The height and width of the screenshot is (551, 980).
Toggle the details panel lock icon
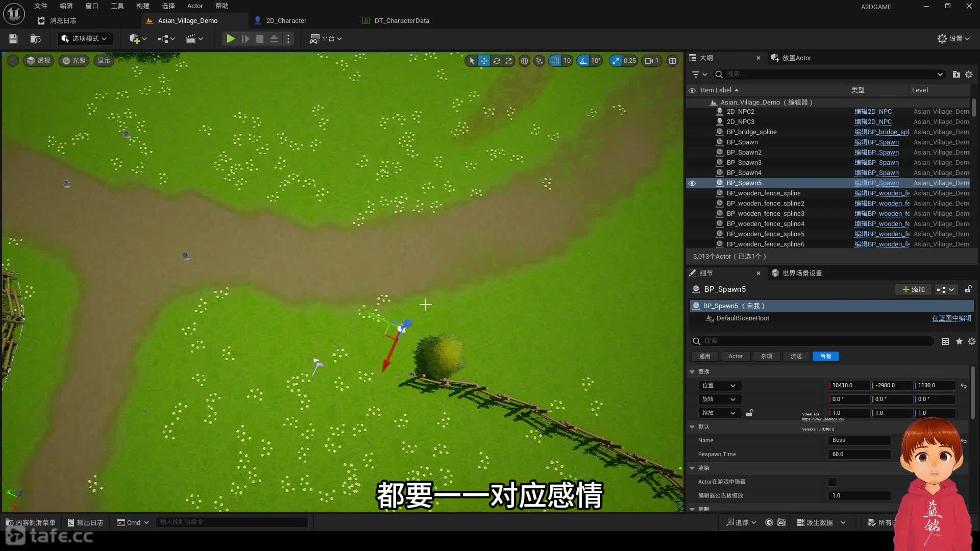[x=968, y=290]
